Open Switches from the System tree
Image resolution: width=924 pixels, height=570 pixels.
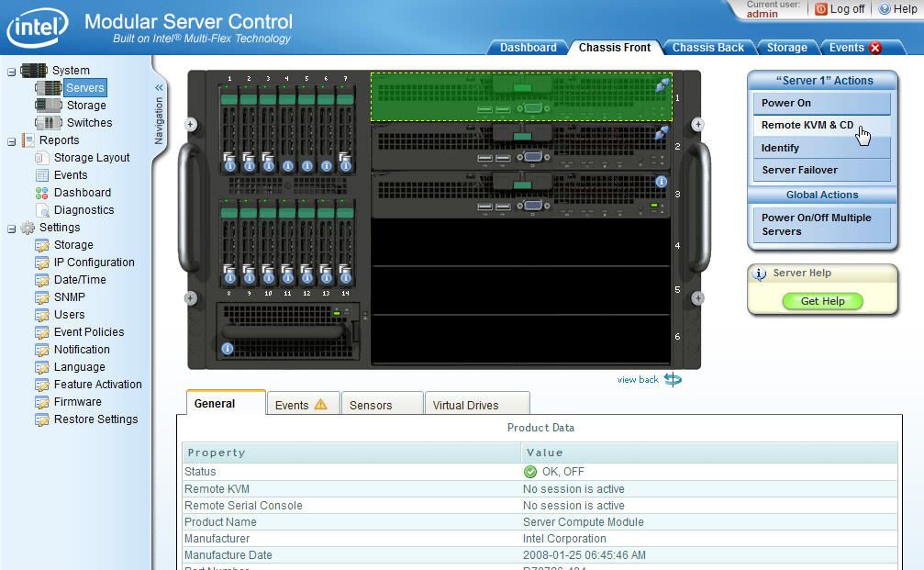coord(89,123)
